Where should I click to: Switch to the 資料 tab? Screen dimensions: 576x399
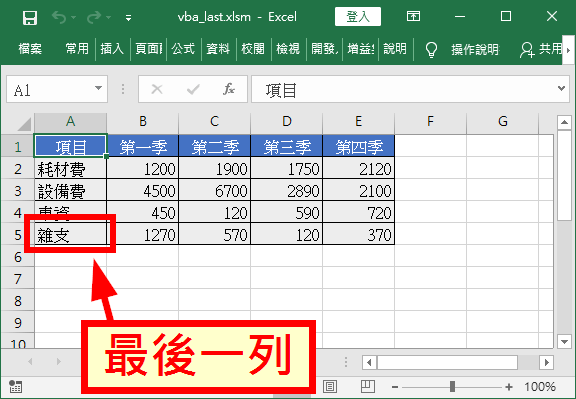click(218, 48)
